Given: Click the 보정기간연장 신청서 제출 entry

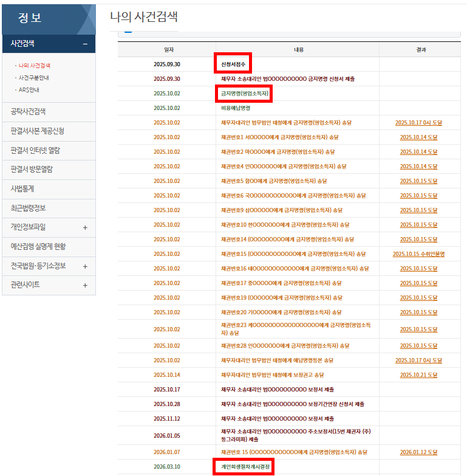Looking at the screenshot, I should [292, 404].
